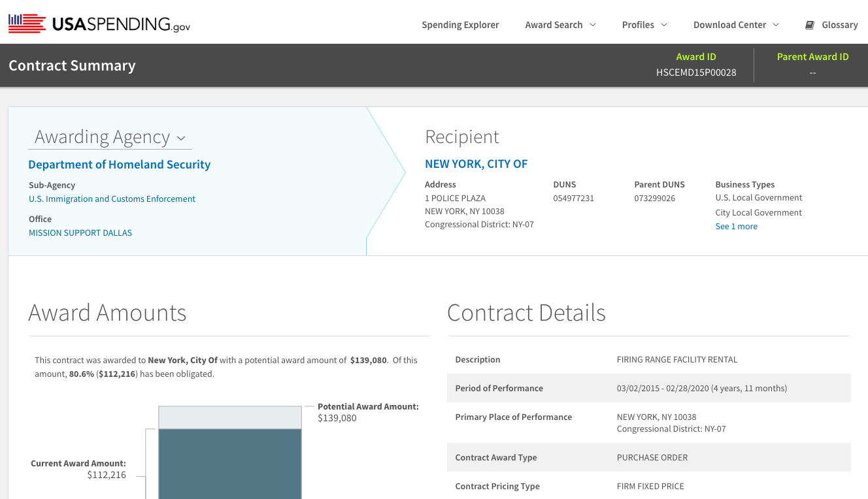Click the DUNS number 054977231

[x=573, y=198]
